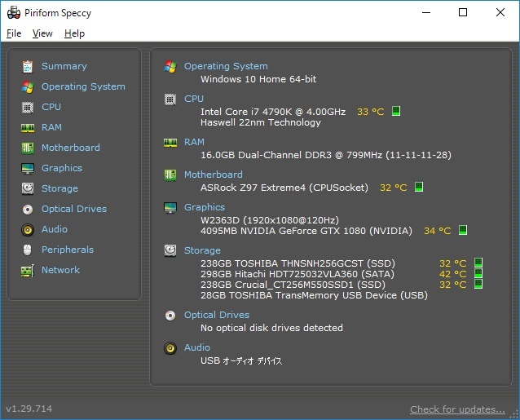The width and height of the screenshot is (520, 420).
Task: Click the CPU chip icon in sidebar
Action: [x=28, y=108]
